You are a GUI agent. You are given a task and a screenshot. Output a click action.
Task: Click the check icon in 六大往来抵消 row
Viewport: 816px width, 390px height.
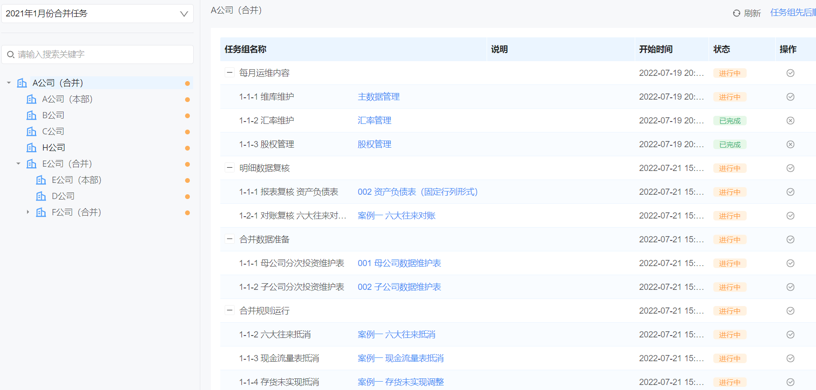pyautogui.click(x=790, y=334)
